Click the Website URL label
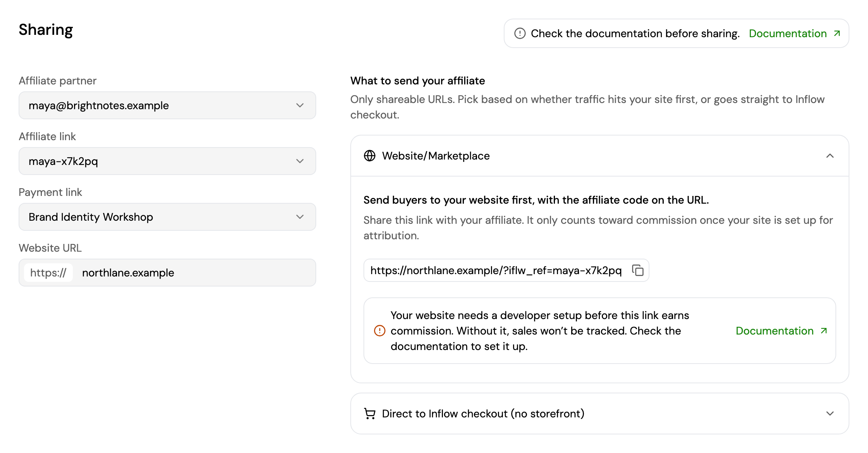 50,248
